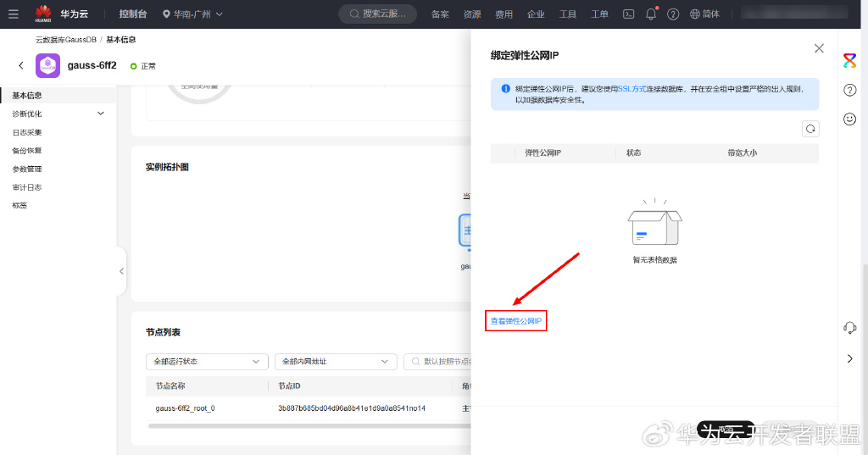Open the 控制台 console link
Screen dimensions: 868x455
pos(133,14)
